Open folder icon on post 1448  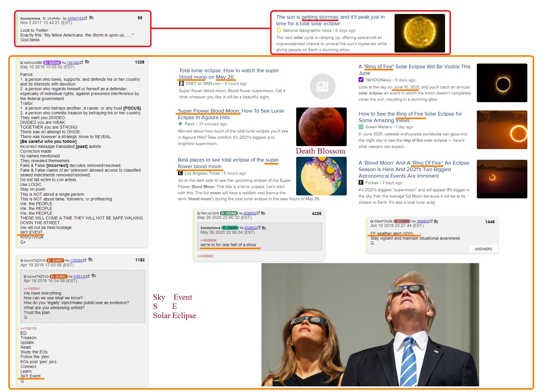coord(436,221)
